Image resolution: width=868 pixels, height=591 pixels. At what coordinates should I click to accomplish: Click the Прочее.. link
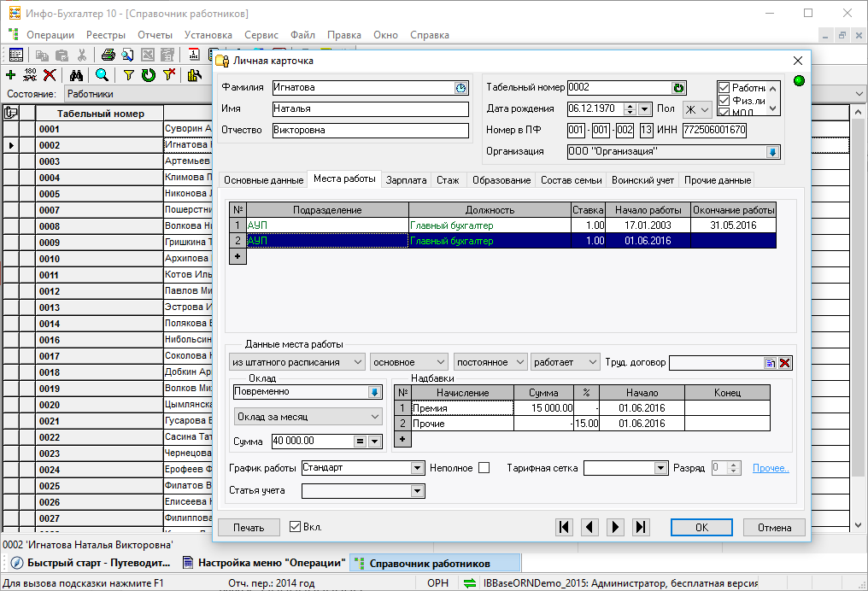pos(771,468)
